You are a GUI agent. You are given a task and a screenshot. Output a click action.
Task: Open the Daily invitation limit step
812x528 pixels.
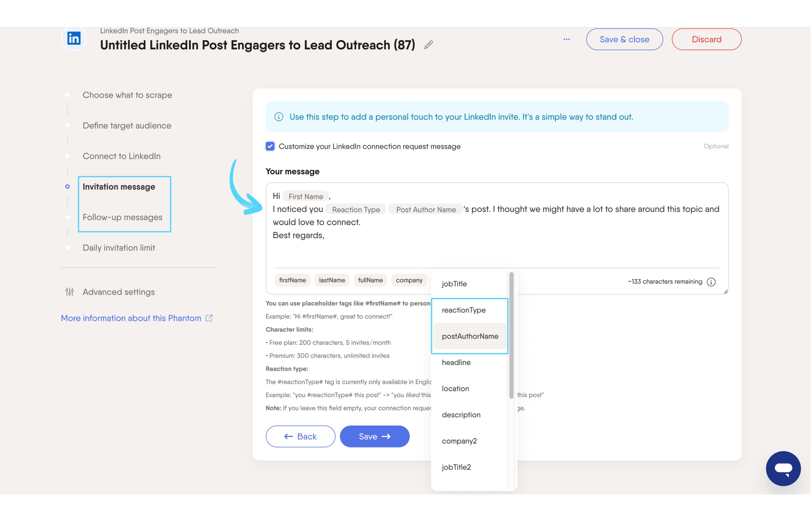tap(119, 248)
